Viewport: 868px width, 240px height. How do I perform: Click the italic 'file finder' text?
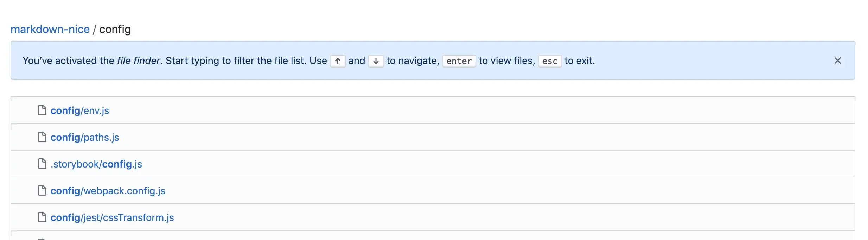[139, 61]
